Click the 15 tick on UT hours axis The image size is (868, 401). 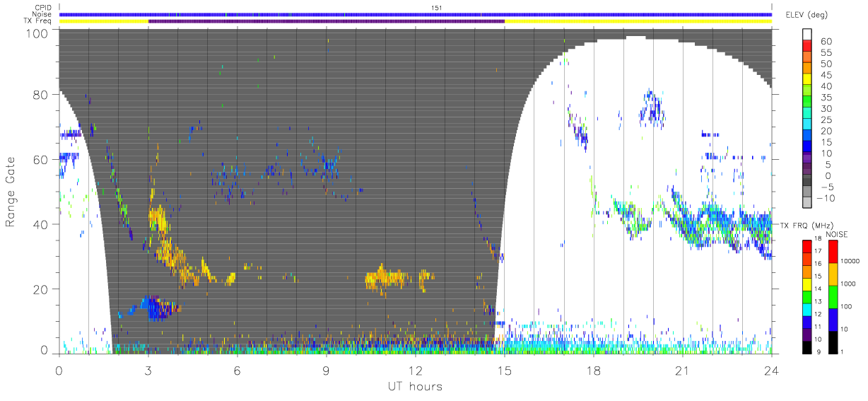504,370
